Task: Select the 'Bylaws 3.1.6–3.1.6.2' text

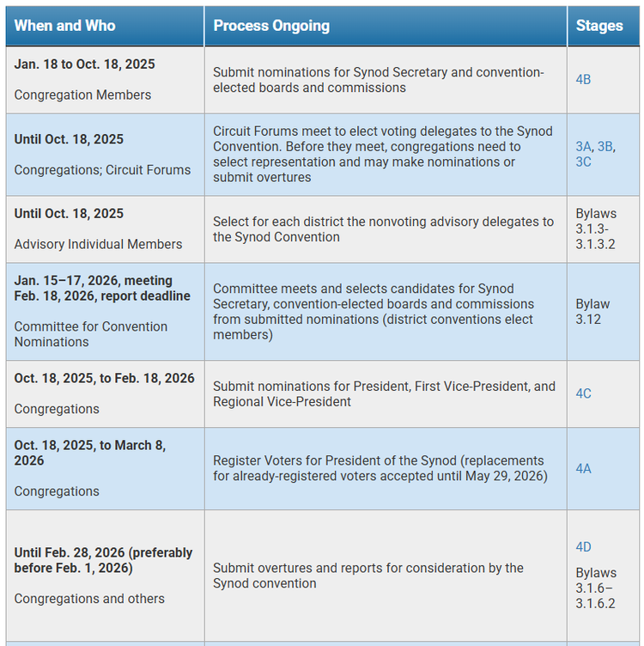Action: click(596, 588)
